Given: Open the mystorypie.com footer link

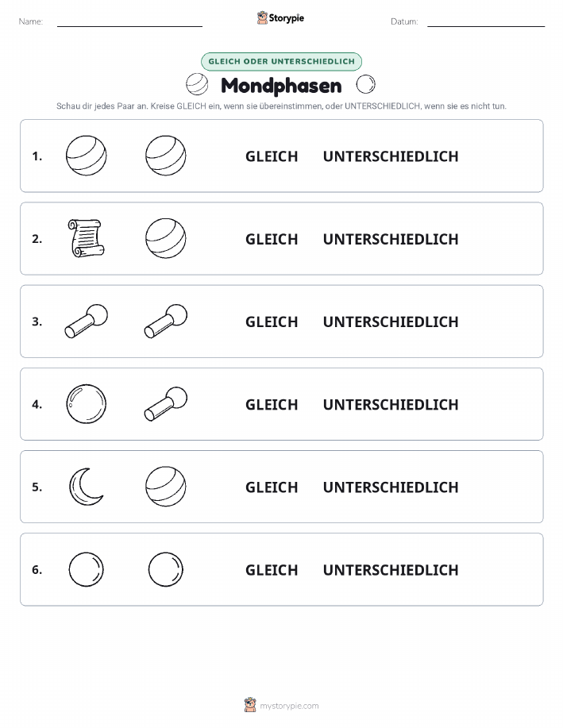Looking at the screenshot, I should coord(289,706).
